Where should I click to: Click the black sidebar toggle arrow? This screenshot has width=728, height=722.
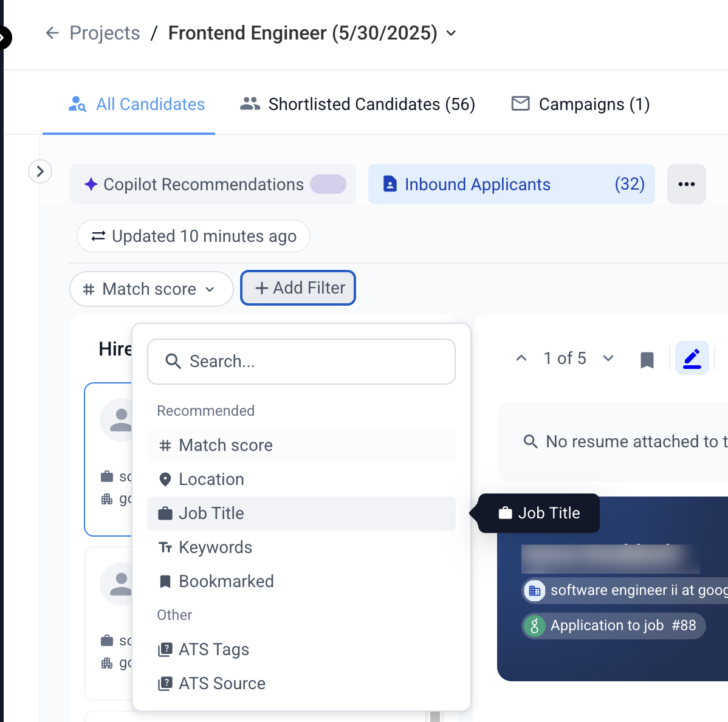(x=4, y=37)
